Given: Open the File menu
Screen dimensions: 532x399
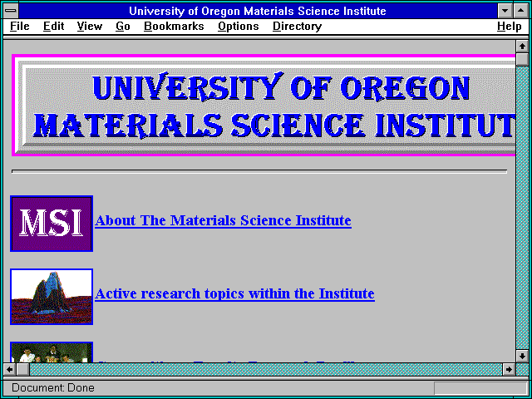Looking at the screenshot, I should [x=20, y=26].
